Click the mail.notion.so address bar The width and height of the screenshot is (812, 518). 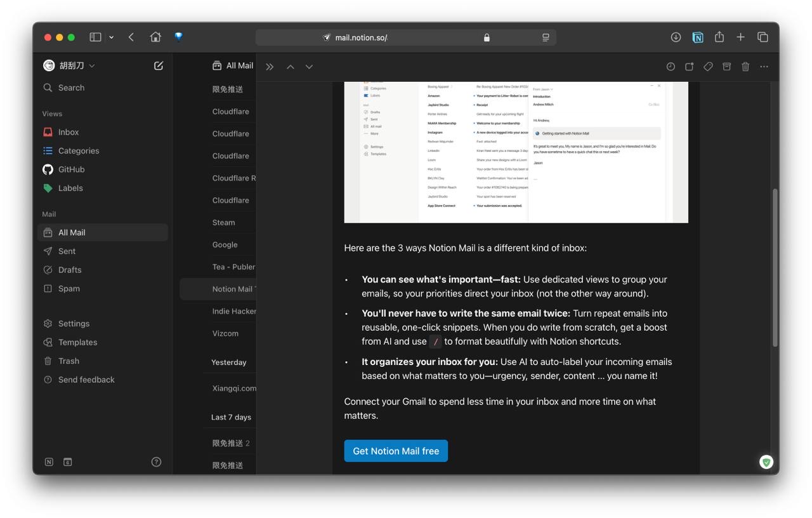(x=406, y=37)
